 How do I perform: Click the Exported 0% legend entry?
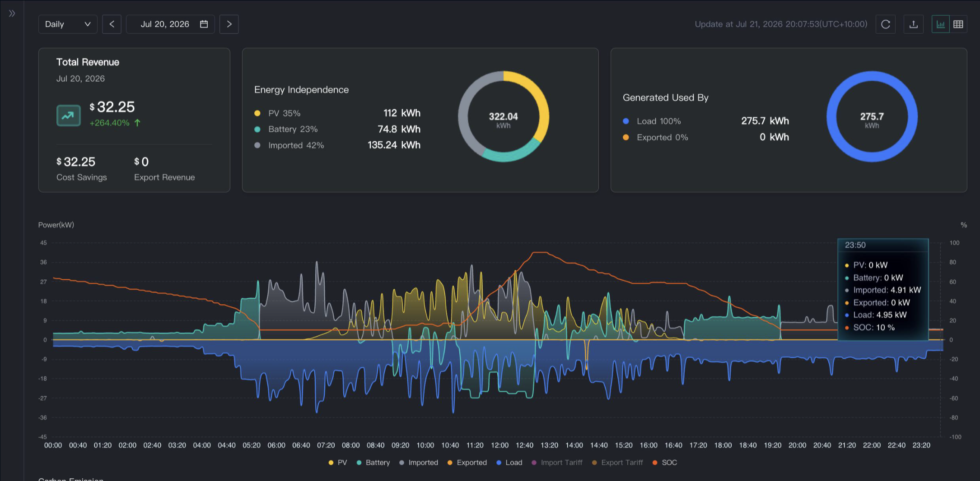[x=655, y=138]
